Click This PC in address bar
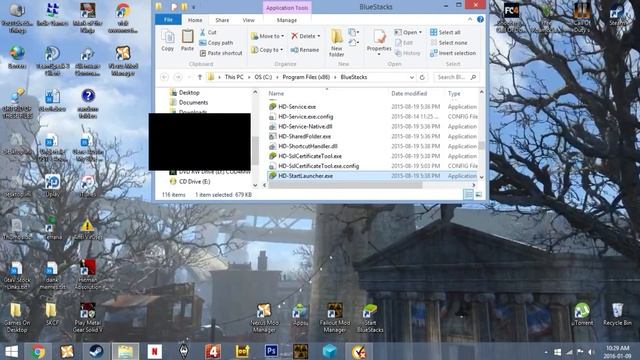 pos(234,77)
